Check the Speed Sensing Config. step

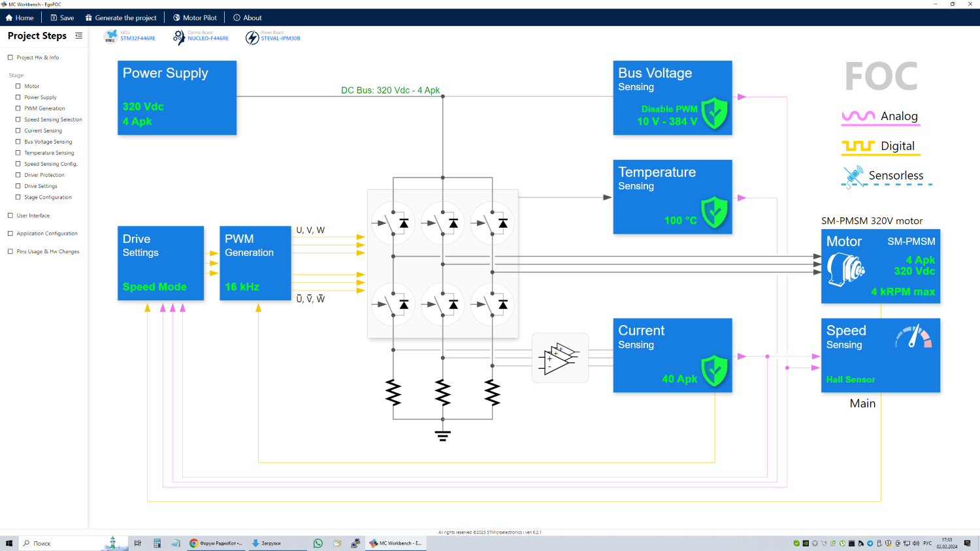pos(18,164)
